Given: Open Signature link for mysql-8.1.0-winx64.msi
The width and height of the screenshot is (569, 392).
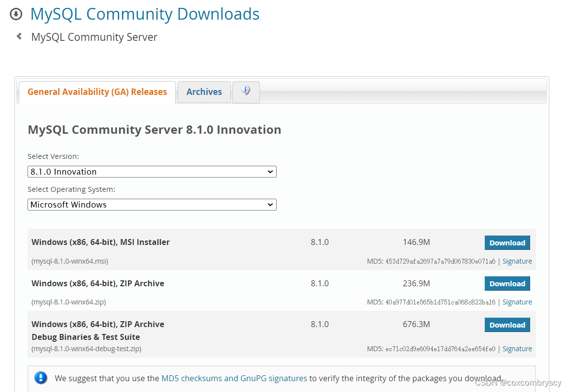Looking at the screenshot, I should (517, 261).
